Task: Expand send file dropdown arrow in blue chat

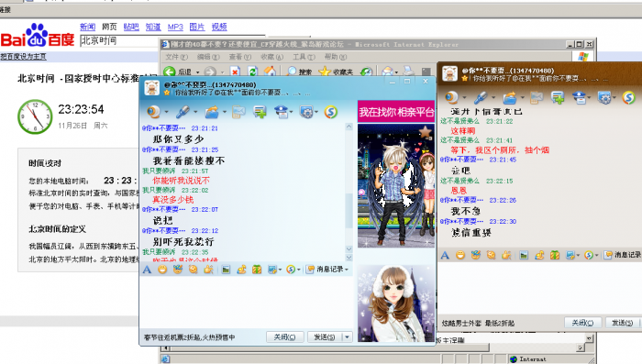Action: tap(225, 112)
